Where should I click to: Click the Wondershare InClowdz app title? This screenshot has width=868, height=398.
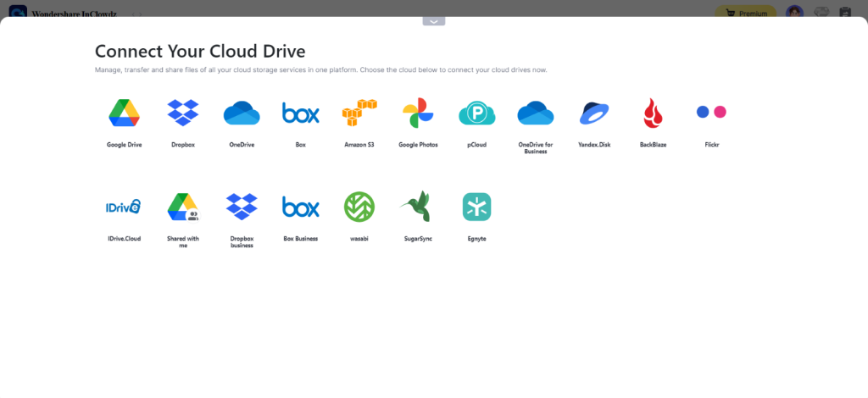point(75,14)
